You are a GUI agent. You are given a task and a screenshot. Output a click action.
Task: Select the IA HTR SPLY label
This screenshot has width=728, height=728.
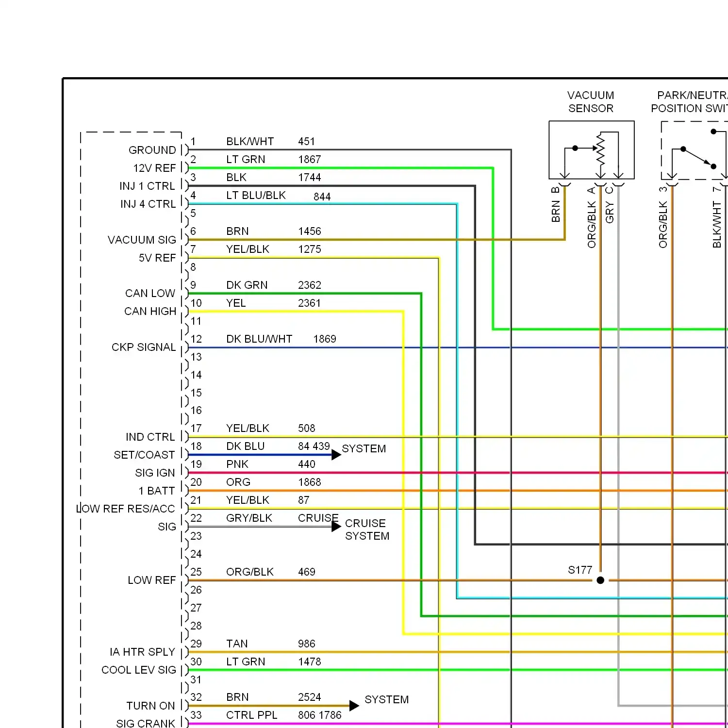tap(142, 652)
